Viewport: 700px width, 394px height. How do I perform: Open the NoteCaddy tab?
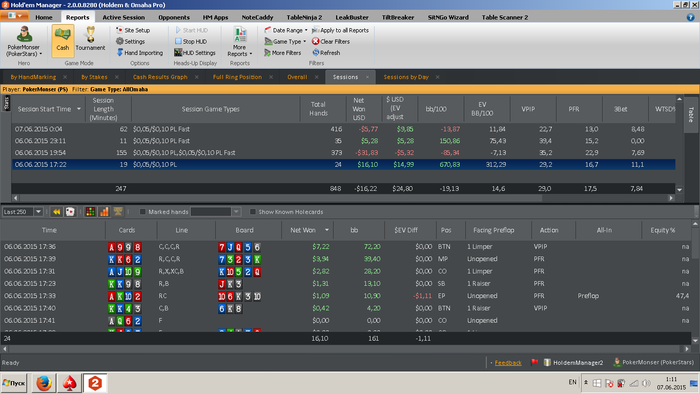click(257, 17)
